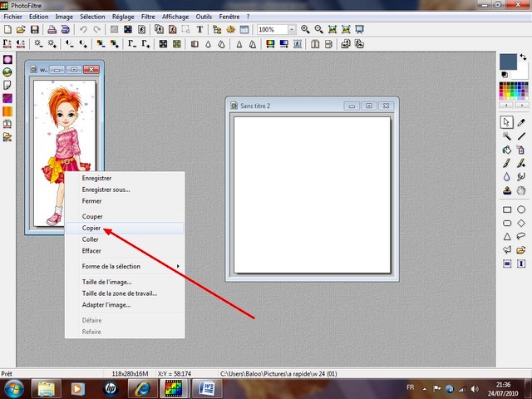The image size is (532, 399).
Task: Click the palette next-colors arrow
Action: [522, 106]
